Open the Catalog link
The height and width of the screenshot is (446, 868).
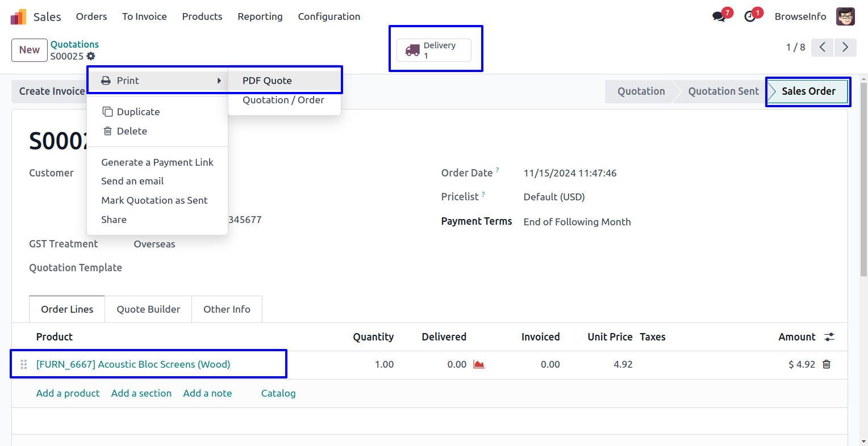pos(278,393)
